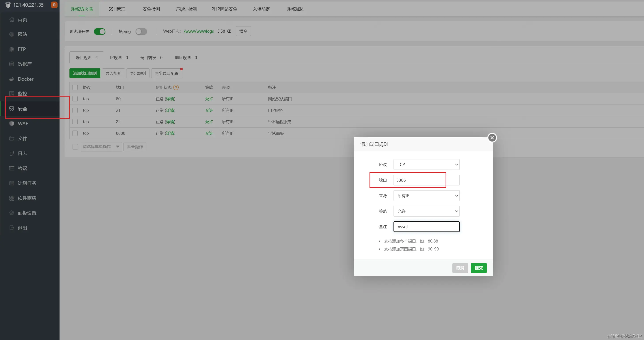
Task: Click the 清空 clear log button
Action: click(243, 31)
